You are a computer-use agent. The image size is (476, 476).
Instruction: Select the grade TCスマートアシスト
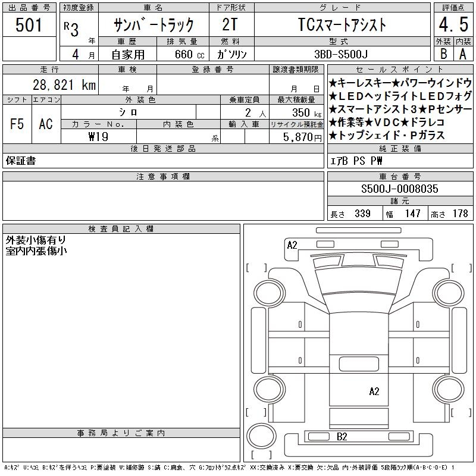pos(342,25)
